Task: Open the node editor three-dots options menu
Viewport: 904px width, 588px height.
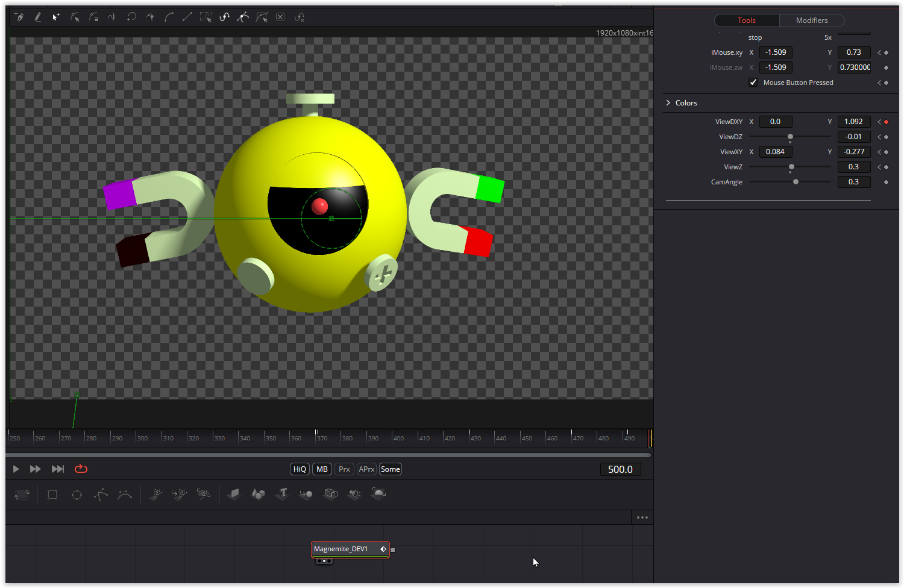Action: click(x=642, y=518)
